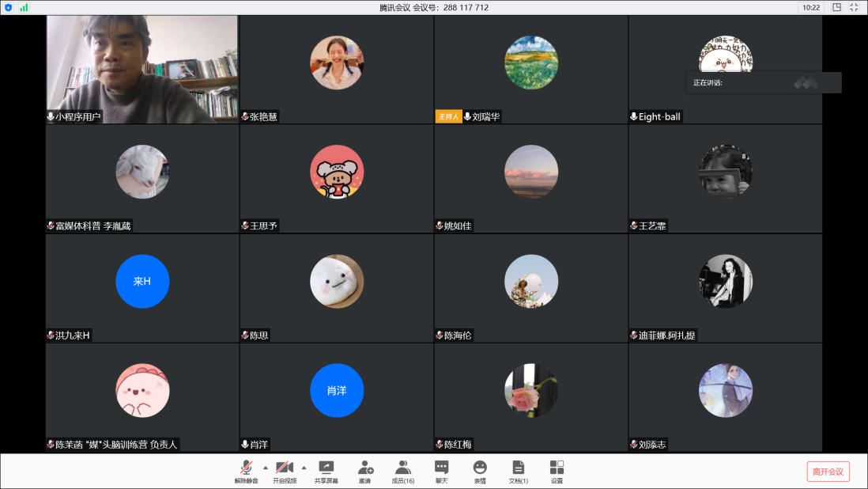Screen dimensions: 868x489
Task: Open the members list (成员 16)
Action: point(403,470)
